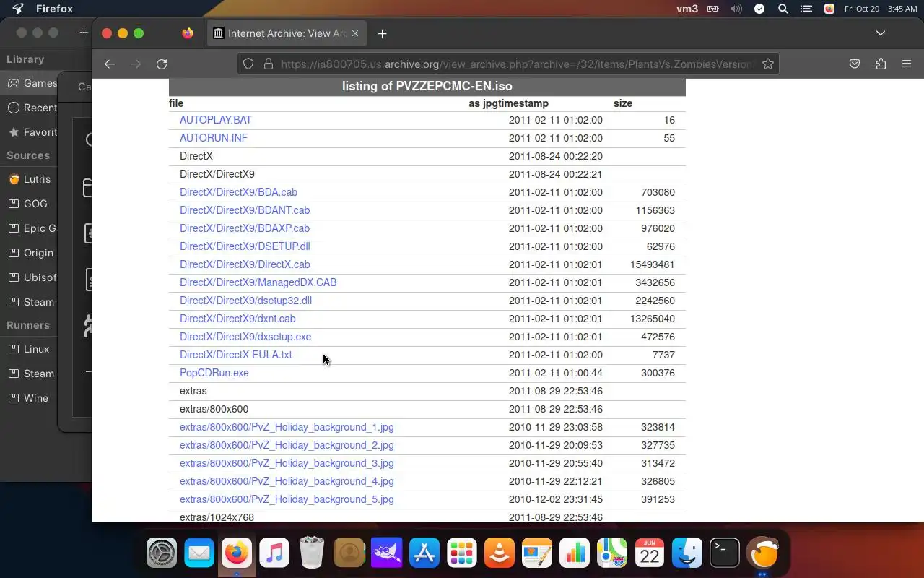Select the Linux runner in Lutris sidebar

point(29,349)
